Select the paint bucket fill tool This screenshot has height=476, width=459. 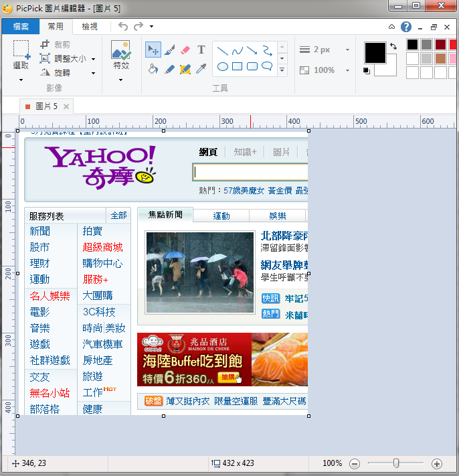tap(153, 69)
